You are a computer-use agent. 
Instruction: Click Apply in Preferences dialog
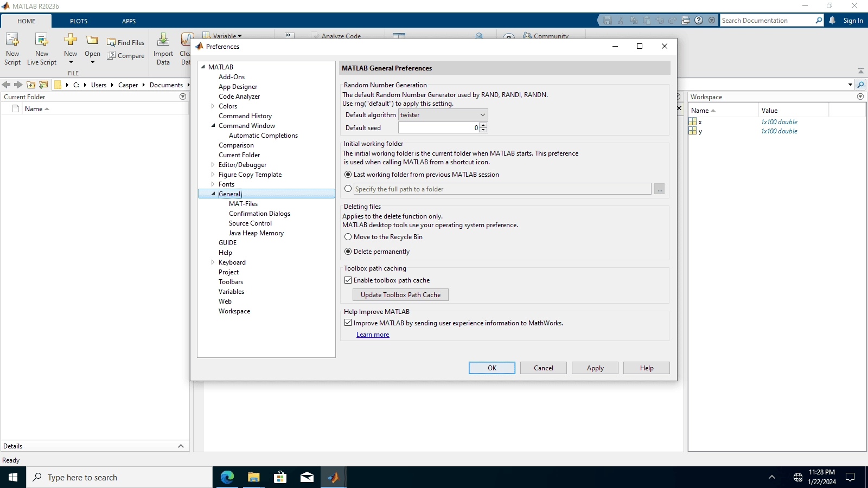595,368
